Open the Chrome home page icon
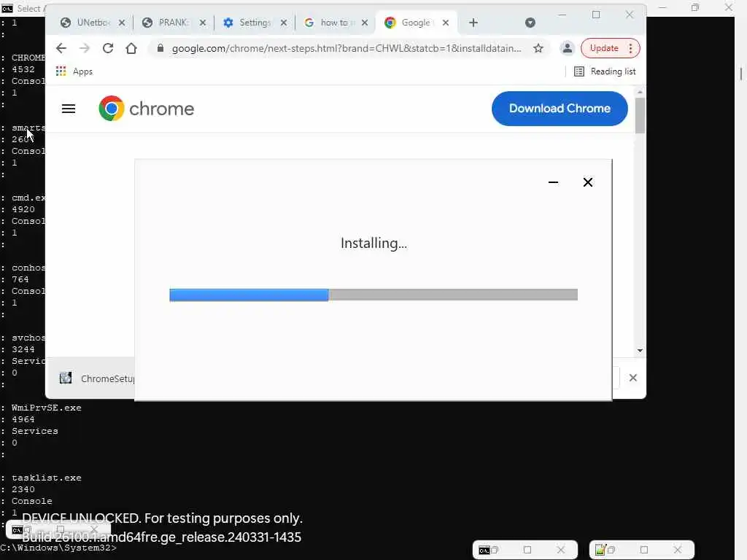 click(x=131, y=48)
